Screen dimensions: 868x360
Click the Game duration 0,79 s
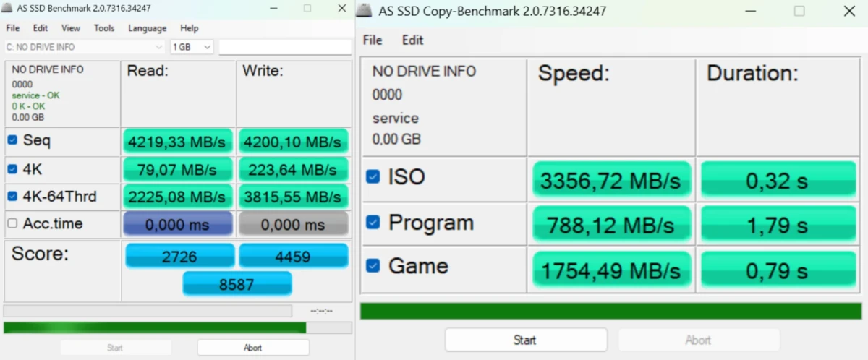[x=777, y=270]
